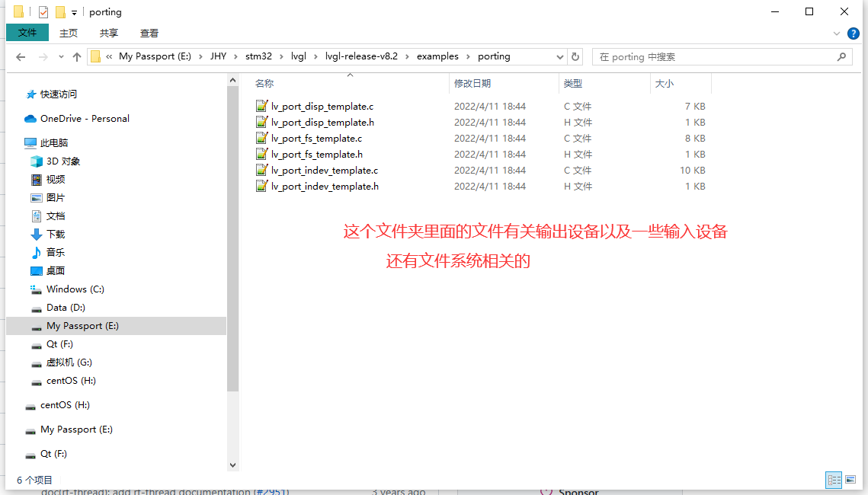Open the Help question mark icon
Viewport: 868px width, 495px height.
click(x=853, y=34)
